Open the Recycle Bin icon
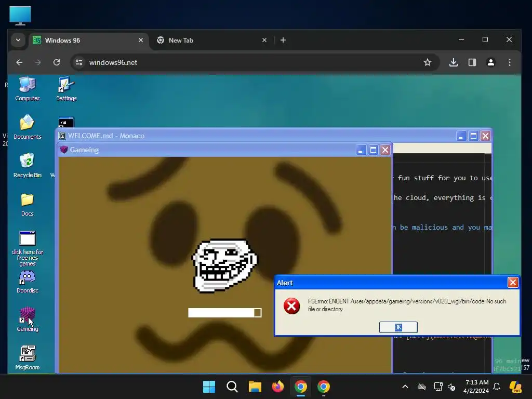This screenshot has height=399, width=532. 27,165
